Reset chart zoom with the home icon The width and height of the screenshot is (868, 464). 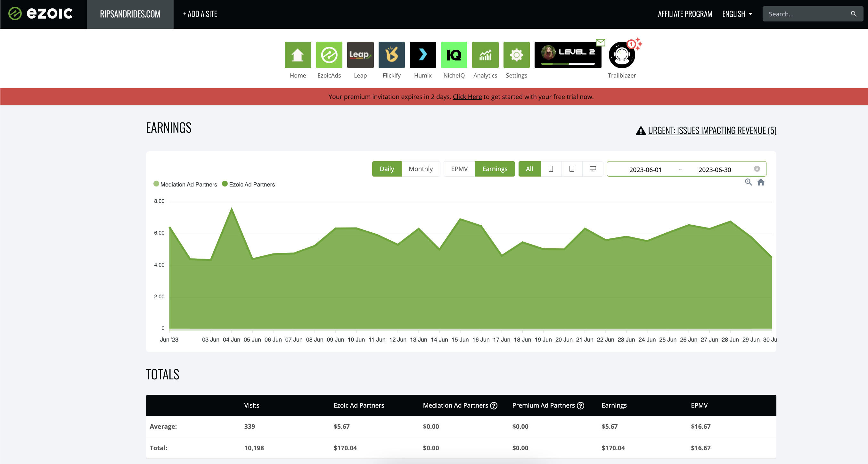point(761,182)
